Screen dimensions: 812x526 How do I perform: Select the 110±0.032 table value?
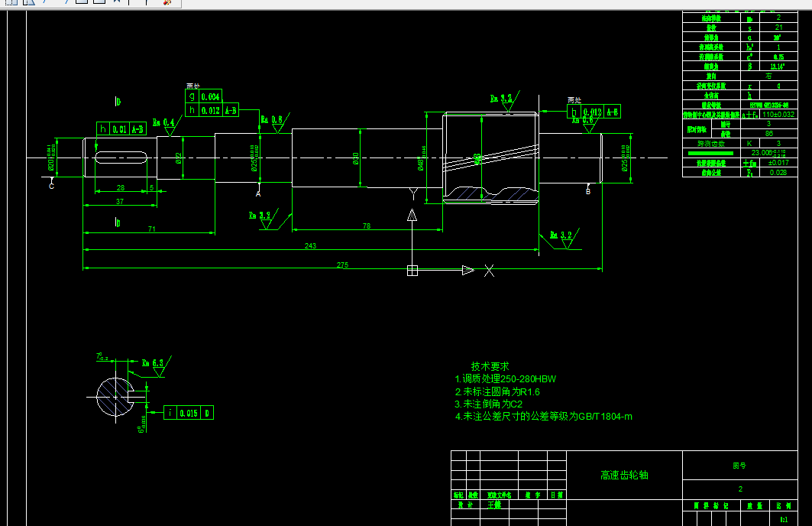pyautogui.click(x=778, y=115)
